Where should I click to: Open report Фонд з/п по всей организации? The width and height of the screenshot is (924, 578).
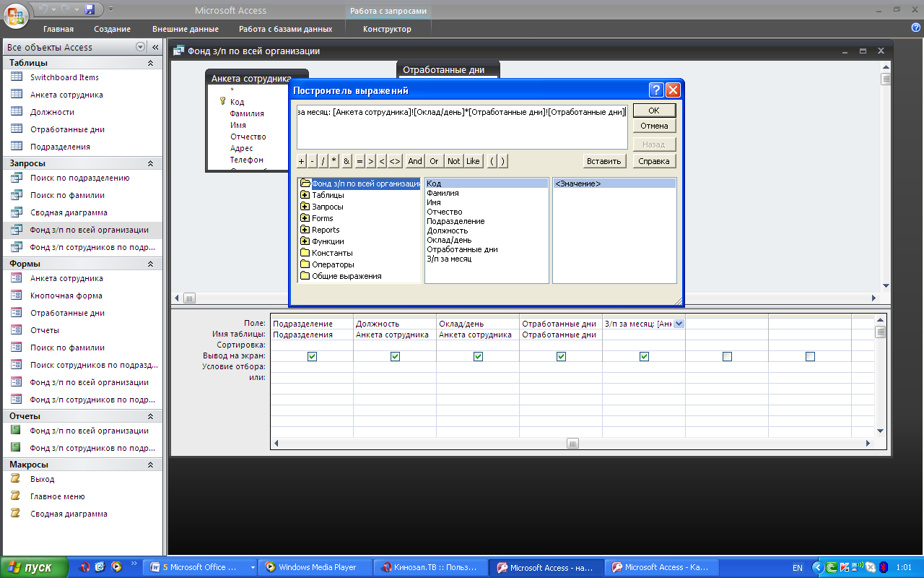click(90, 431)
